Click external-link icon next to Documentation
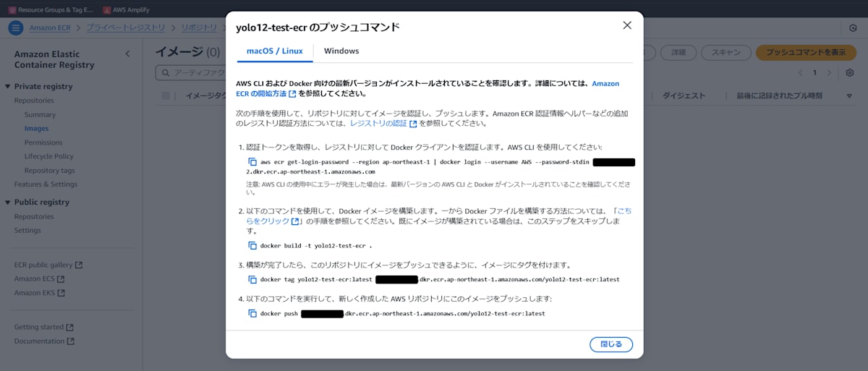 pos(71,341)
